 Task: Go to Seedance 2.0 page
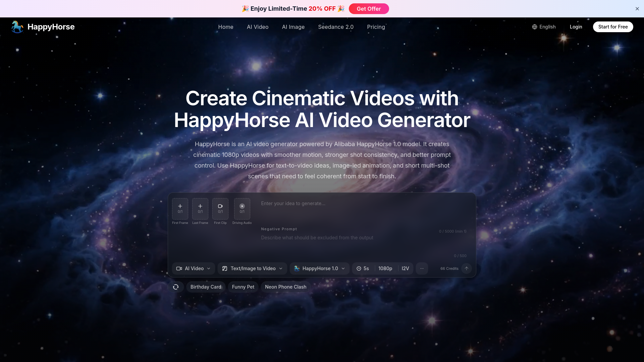tap(336, 27)
